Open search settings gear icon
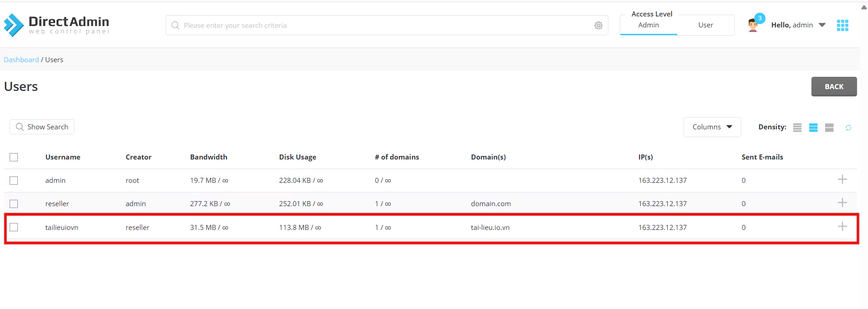 [x=598, y=26]
